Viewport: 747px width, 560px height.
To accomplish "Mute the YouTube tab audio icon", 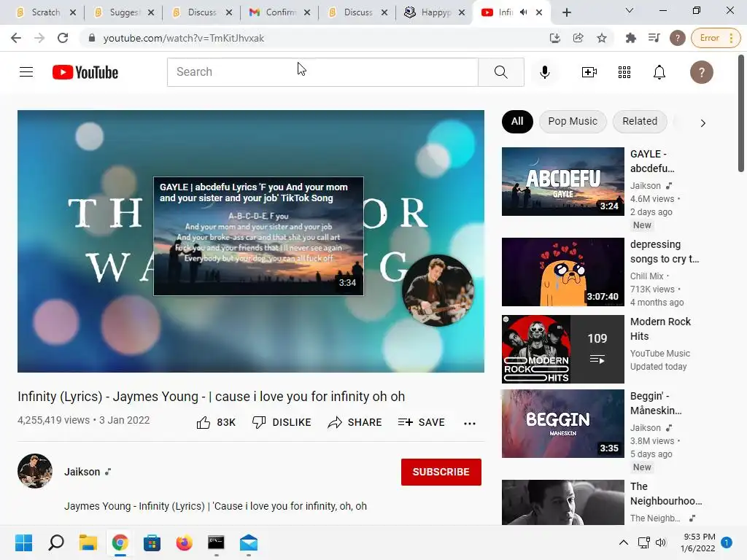I will click(x=524, y=12).
